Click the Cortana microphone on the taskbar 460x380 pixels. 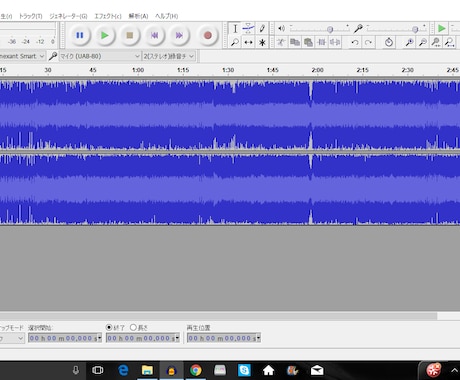point(76,370)
